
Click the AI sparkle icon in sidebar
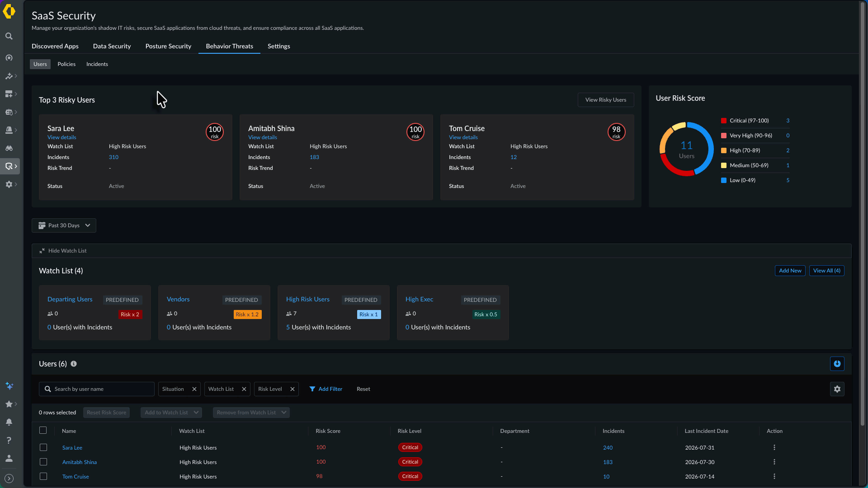[9, 386]
